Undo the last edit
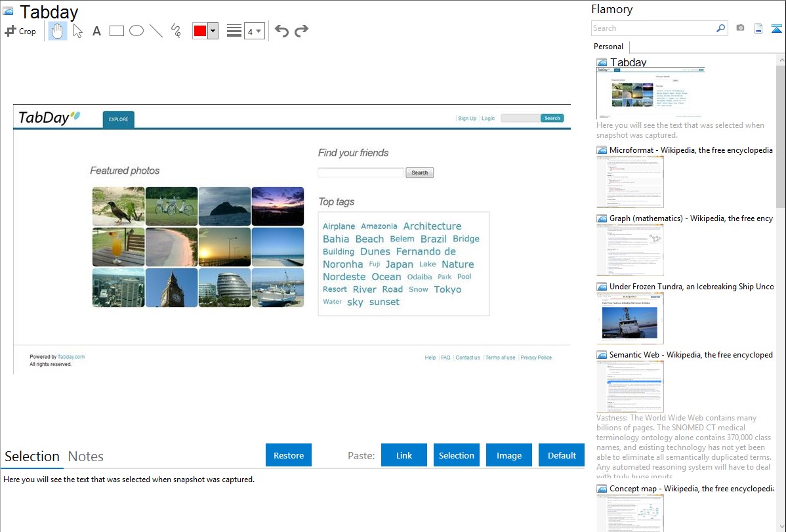 click(x=281, y=31)
